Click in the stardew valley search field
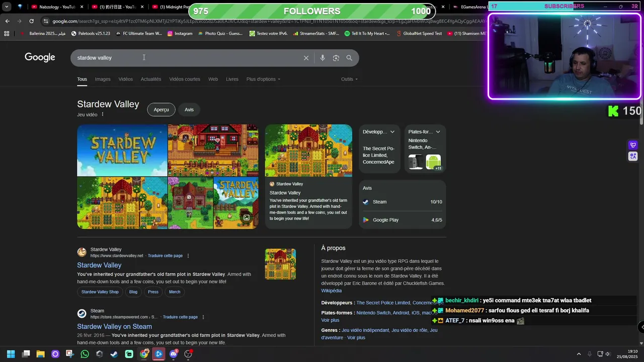644x362 pixels. [x=186, y=58]
